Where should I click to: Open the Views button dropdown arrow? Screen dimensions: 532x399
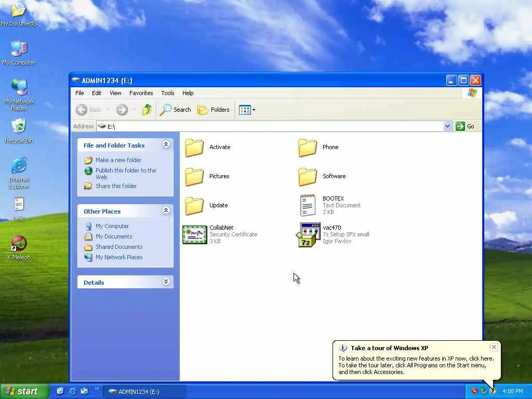pos(254,110)
